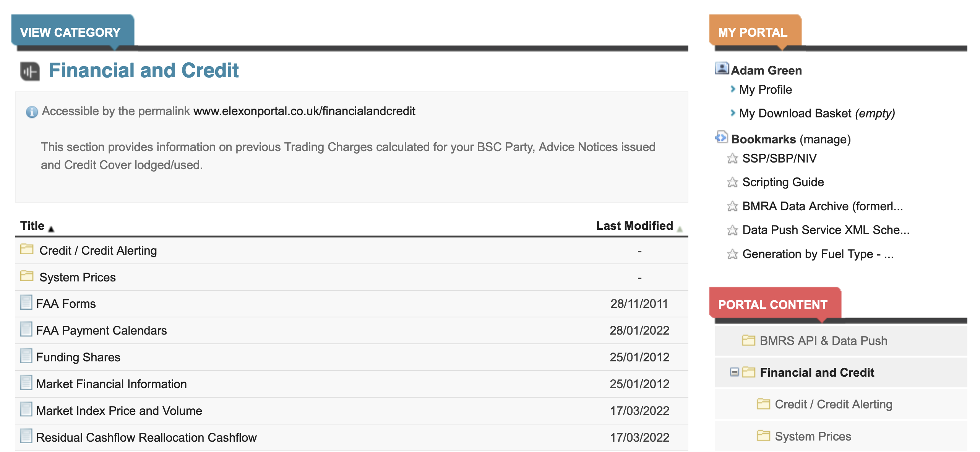
Task: Open the elexonportal financialandcredit permalink
Action: (304, 111)
